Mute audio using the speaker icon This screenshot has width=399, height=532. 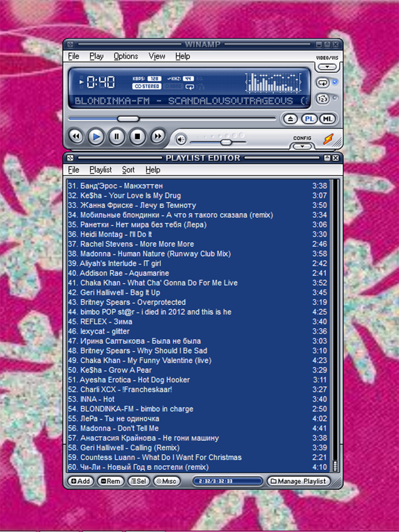pyautogui.click(x=181, y=140)
